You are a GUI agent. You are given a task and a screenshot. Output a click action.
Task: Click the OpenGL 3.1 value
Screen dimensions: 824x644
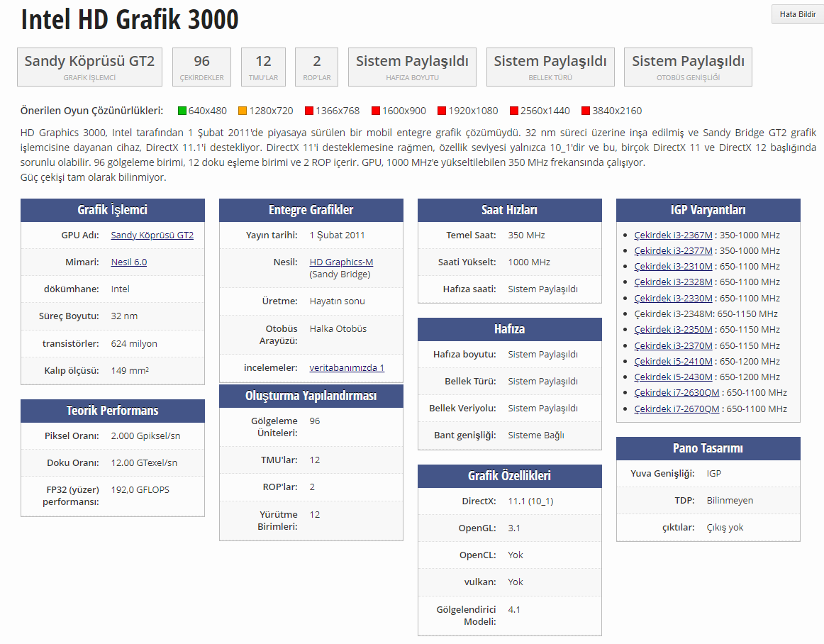[x=514, y=528]
